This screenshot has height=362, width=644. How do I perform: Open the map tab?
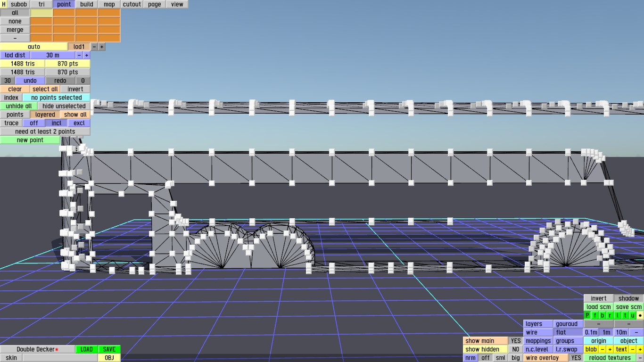click(109, 4)
